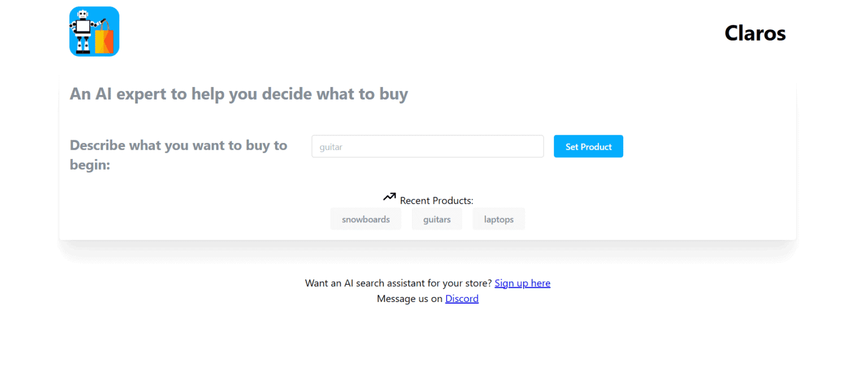Click the 'Describe what you want to buy' label
Screen dimensions: 868x371
pyautogui.click(x=179, y=145)
